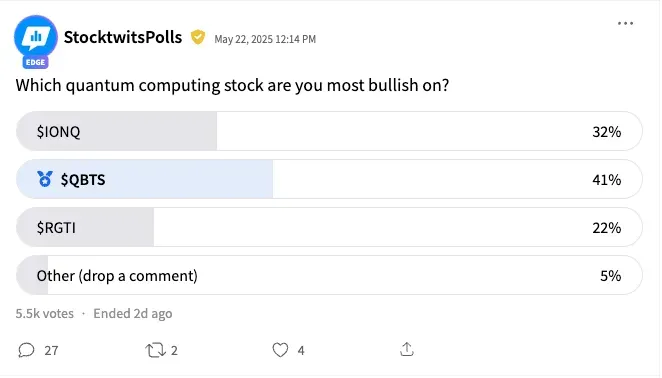Screen dimensions: 662x378
Task: Click the 27 comments count
Action: coord(51,351)
